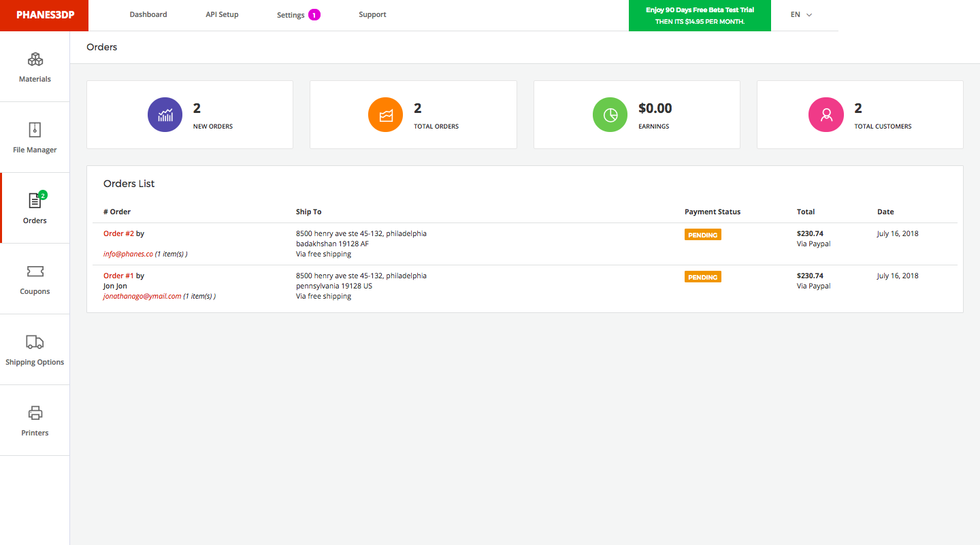This screenshot has height=545, width=980.
Task: Click the green Earnings pie chart icon
Action: [x=610, y=114]
